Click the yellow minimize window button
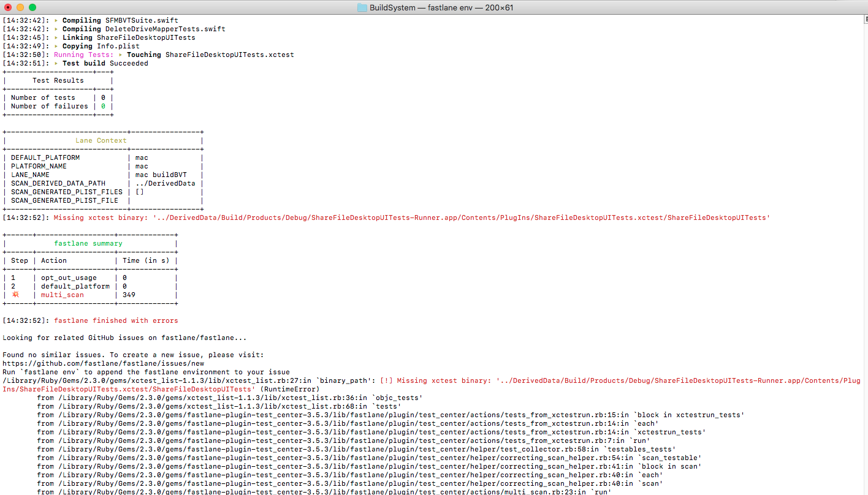This screenshot has width=868, height=495. pyautogui.click(x=20, y=7)
